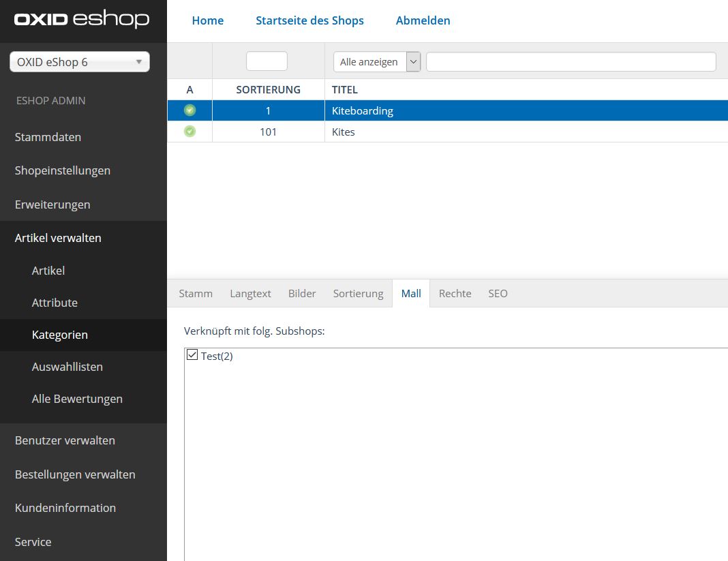Click the OXID eShop logo
Viewport: 728px width, 561px height.
(82, 20)
